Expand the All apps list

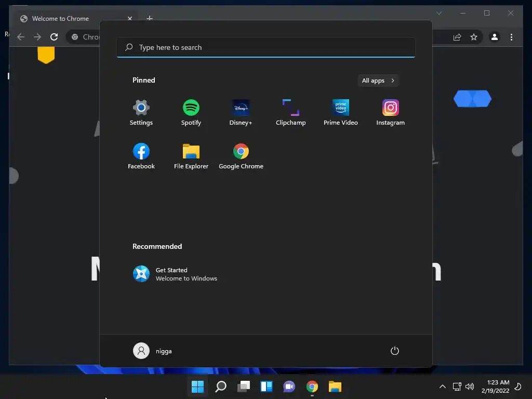[378, 81]
